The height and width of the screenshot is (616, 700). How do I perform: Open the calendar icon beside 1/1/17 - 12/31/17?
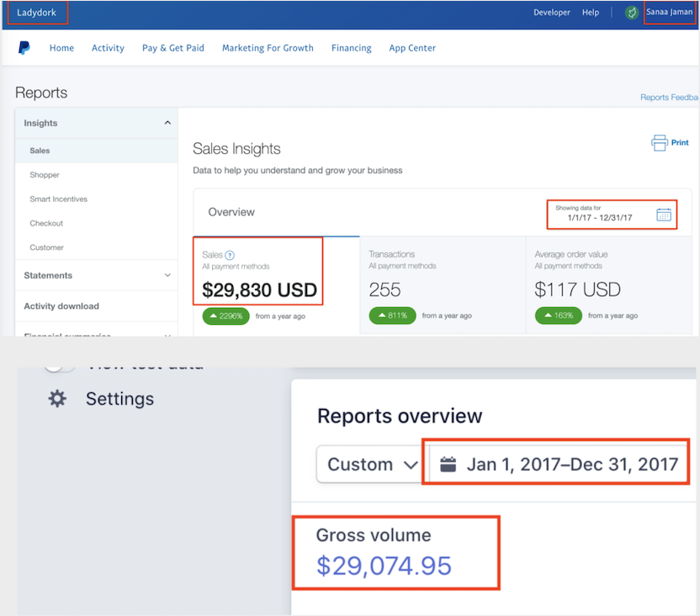[x=663, y=215]
